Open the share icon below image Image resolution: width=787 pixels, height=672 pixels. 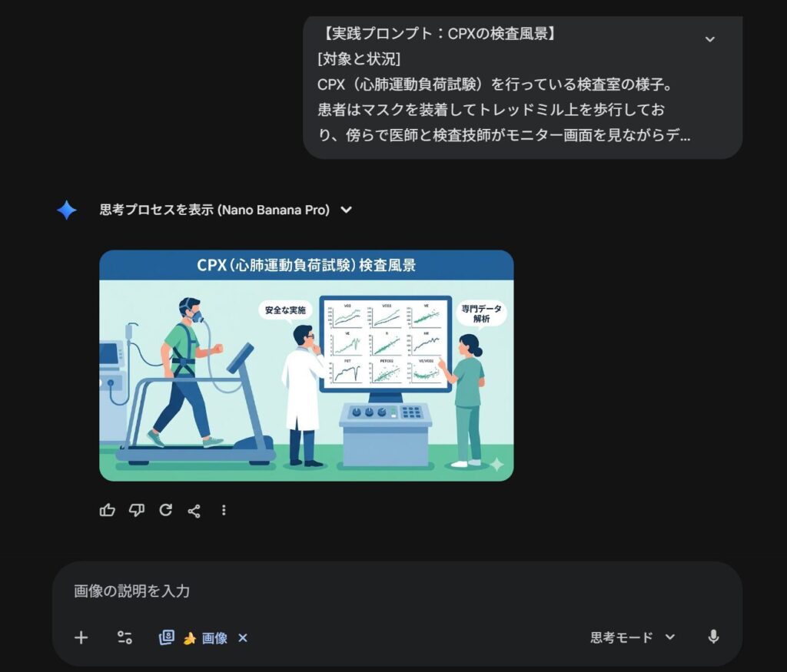tap(194, 511)
